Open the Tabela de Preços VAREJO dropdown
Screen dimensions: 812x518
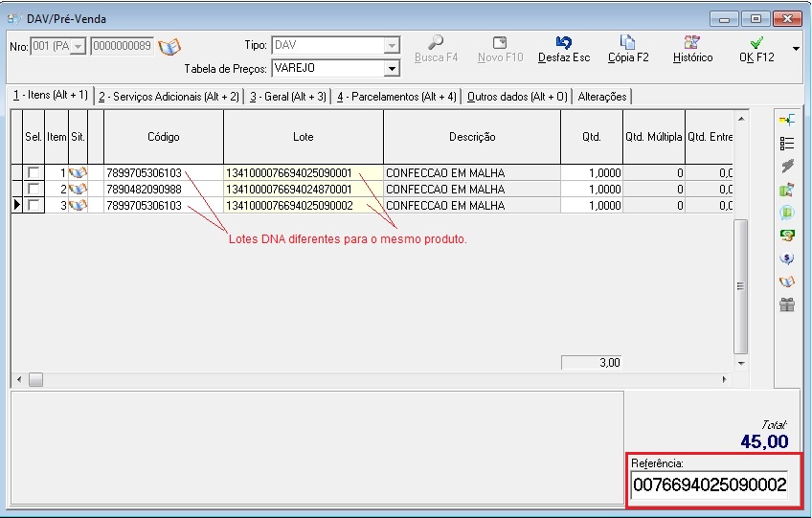[x=392, y=68]
